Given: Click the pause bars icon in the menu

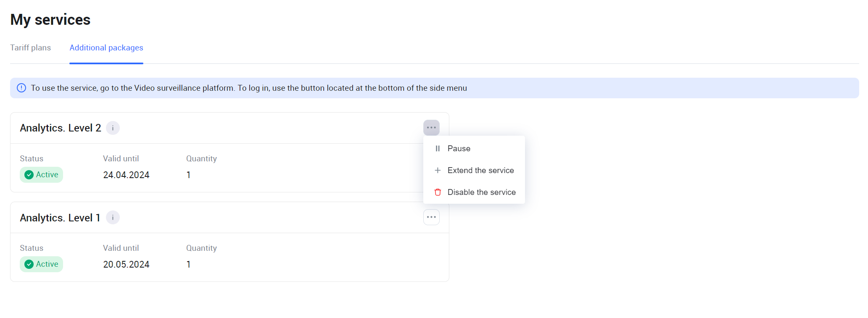Looking at the screenshot, I should (438, 148).
